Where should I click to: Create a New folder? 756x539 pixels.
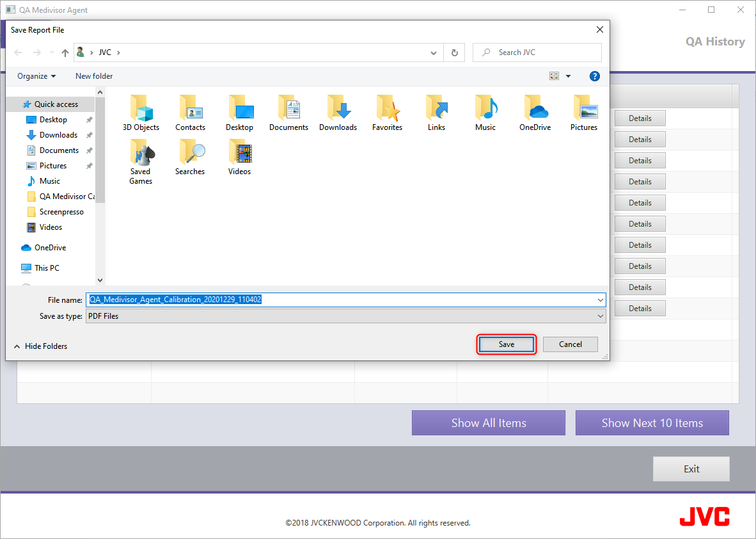[94, 76]
